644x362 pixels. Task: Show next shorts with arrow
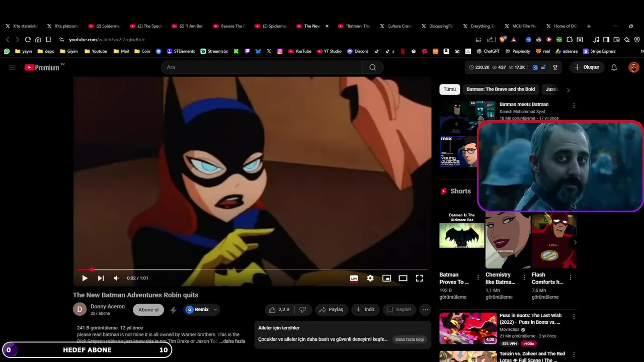[575, 242]
